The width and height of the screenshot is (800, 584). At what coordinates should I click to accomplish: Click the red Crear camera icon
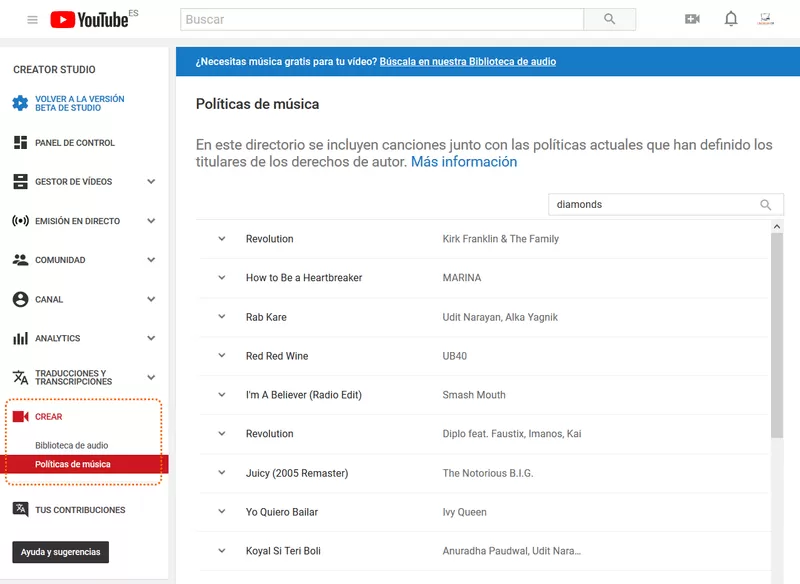coord(20,417)
